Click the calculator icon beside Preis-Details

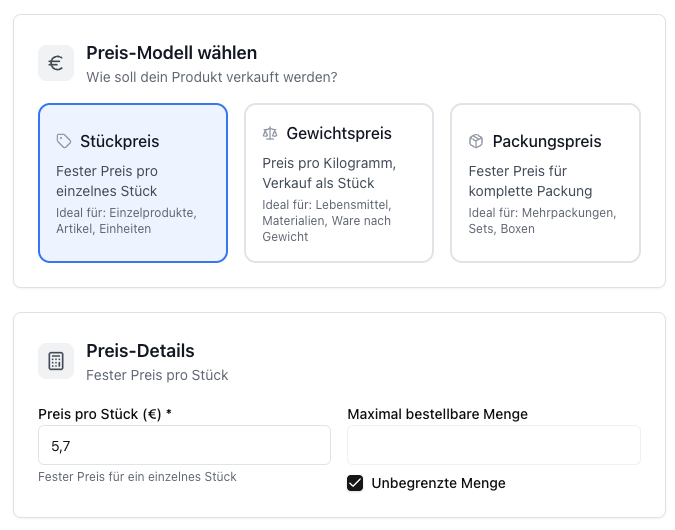(56, 361)
